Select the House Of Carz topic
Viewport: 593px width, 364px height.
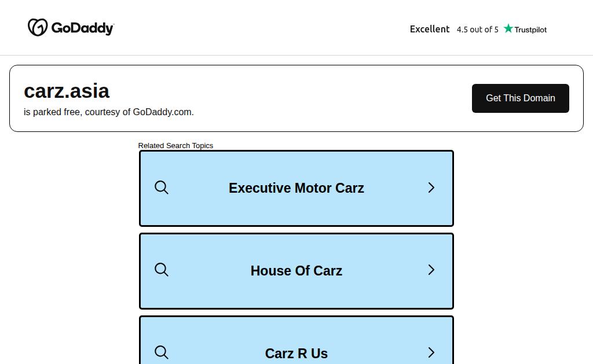(296, 271)
